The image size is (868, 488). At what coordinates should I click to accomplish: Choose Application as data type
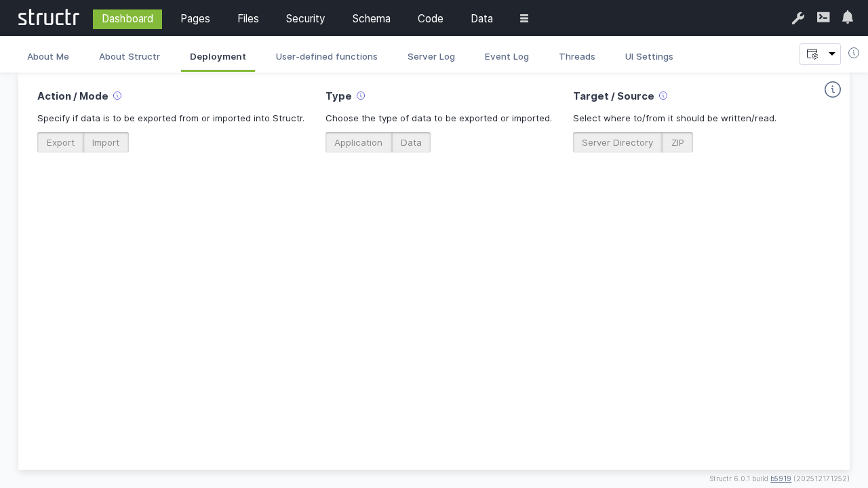pos(358,142)
